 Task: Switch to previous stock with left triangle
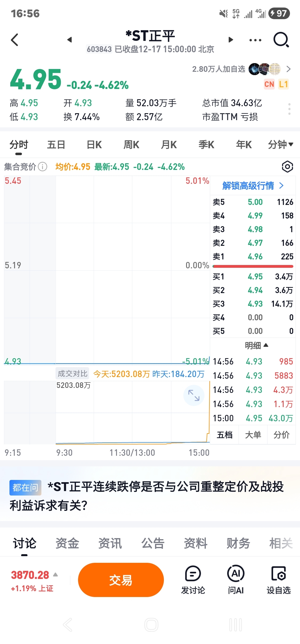click(x=69, y=40)
